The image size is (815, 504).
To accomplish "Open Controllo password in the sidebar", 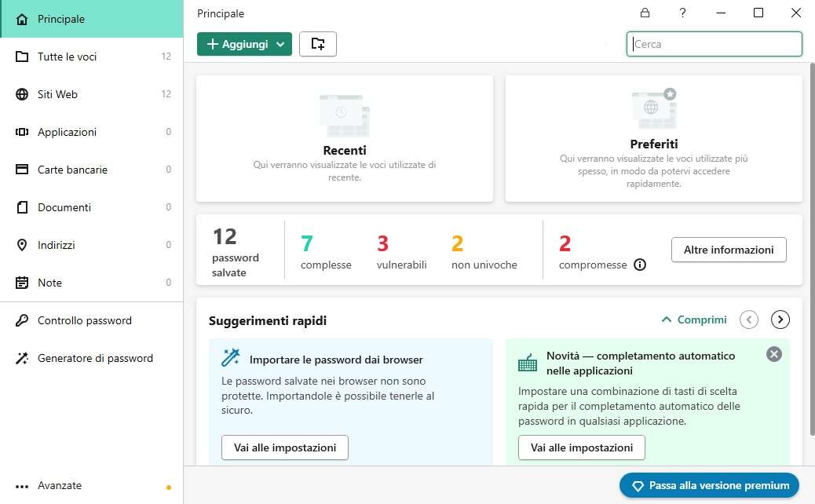I will 85,320.
